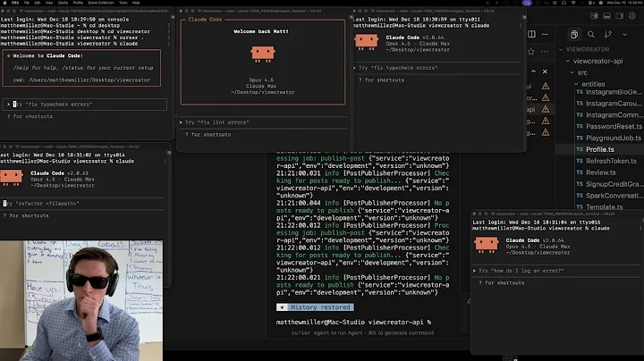Click the purple highlighted menu bar icon
This screenshot has height=361, width=644.
527,3
